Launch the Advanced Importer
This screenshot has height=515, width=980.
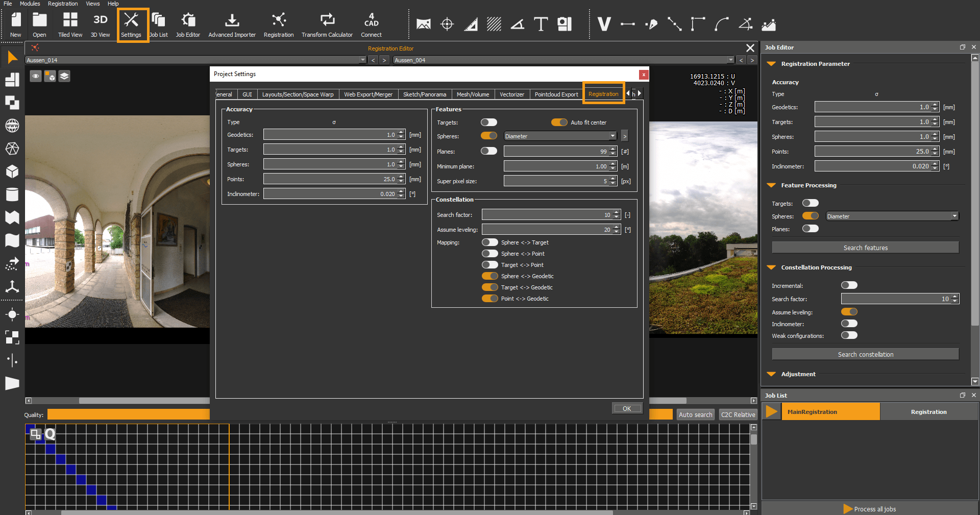[x=232, y=24]
